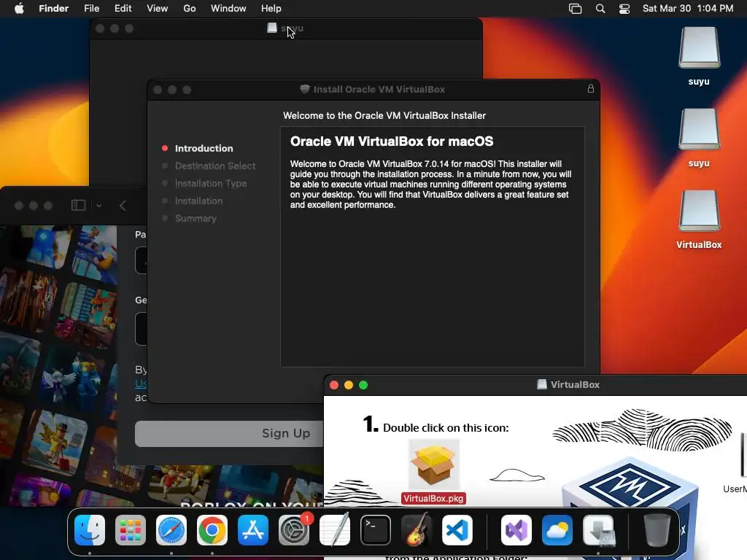Screen dimensions: 747x560
Task: Minimize the VirtualBox disk image window
Action: coord(349,385)
